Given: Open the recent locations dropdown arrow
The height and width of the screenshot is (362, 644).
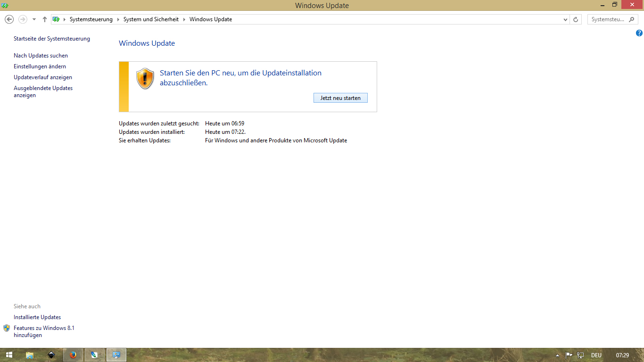Looking at the screenshot, I should pyautogui.click(x=34, y=20).
